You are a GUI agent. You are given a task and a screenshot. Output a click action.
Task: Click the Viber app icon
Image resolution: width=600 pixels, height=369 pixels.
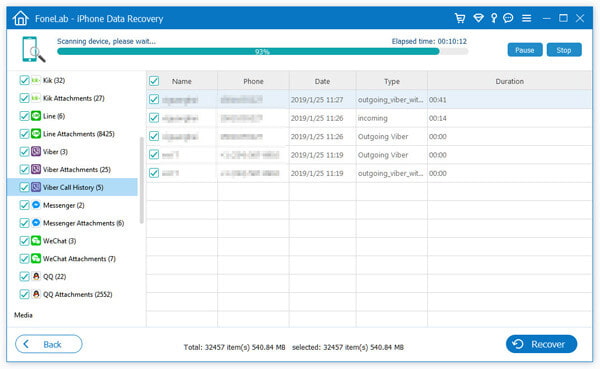coord(36,152)
